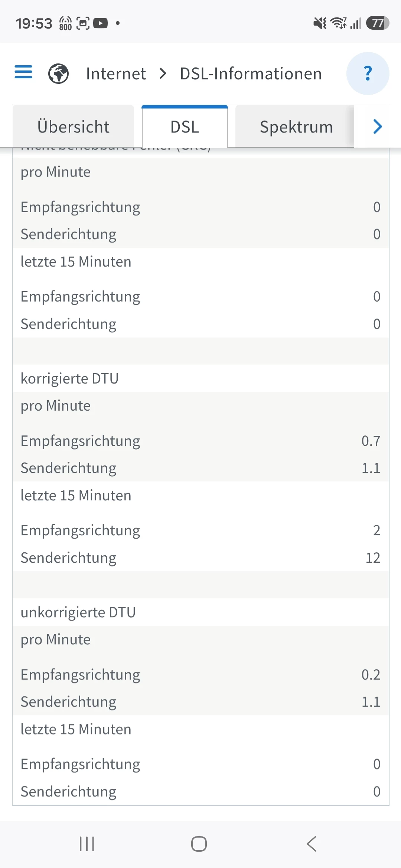The height and width of the screenshot is (868, 401).
Task: Tap the muted sound status icon
Action: 320,23
